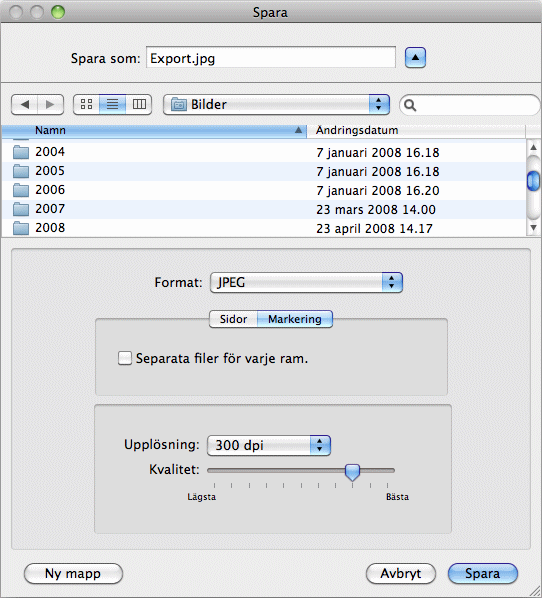Sort the list by the Namn column
Viewport: 542px width, 598px height.
click(x=154, y=130)
